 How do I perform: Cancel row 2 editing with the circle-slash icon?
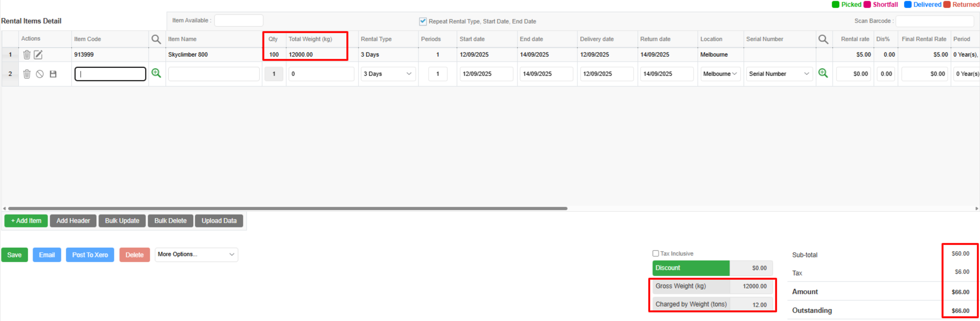click(40, 74)
